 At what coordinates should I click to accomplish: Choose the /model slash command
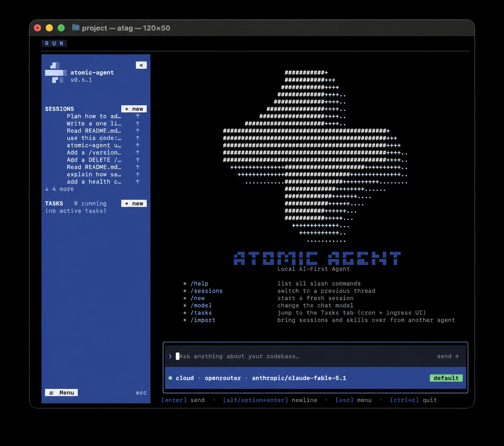pyautogui.click(x=201, y=305)
